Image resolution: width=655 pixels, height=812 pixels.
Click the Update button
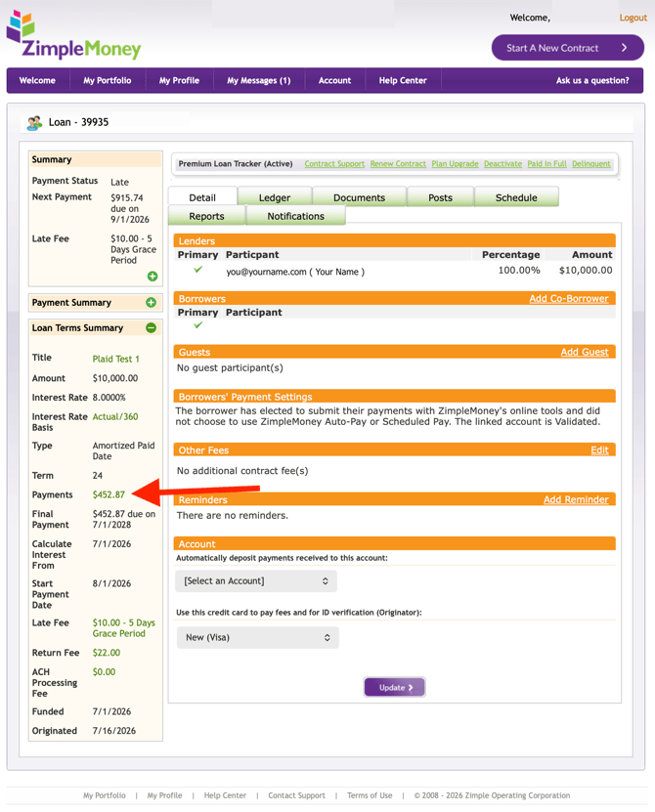(x=394, y=688)
